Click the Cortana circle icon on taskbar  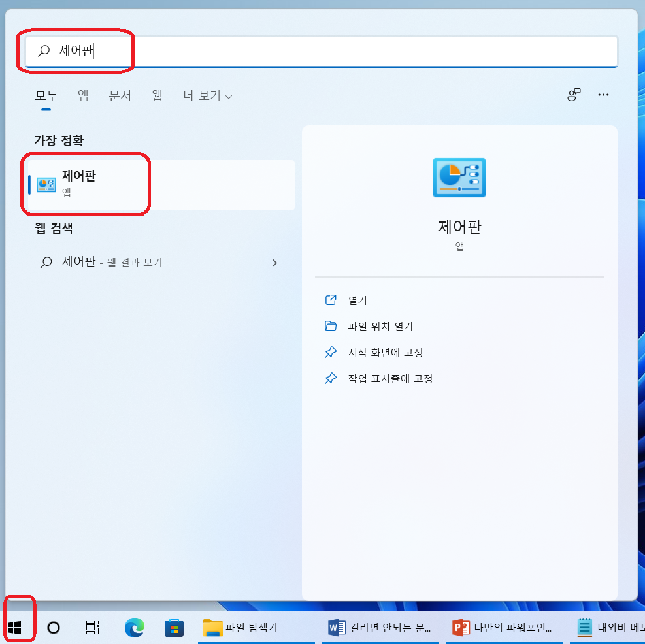[x=54, y=628]
